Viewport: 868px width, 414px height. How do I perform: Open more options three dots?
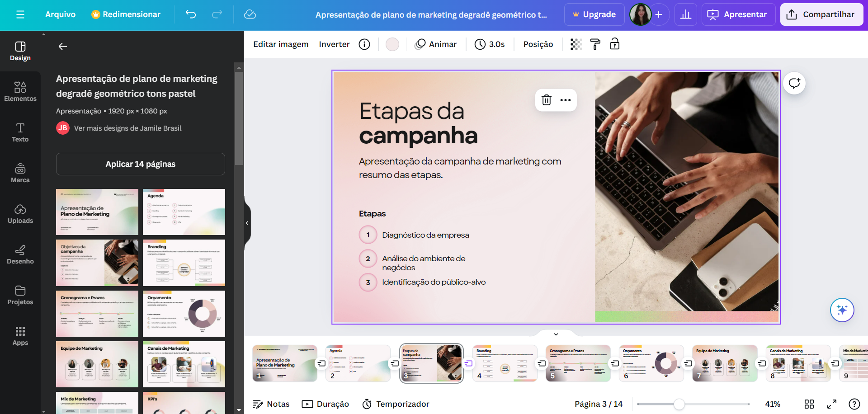point(566,100)
